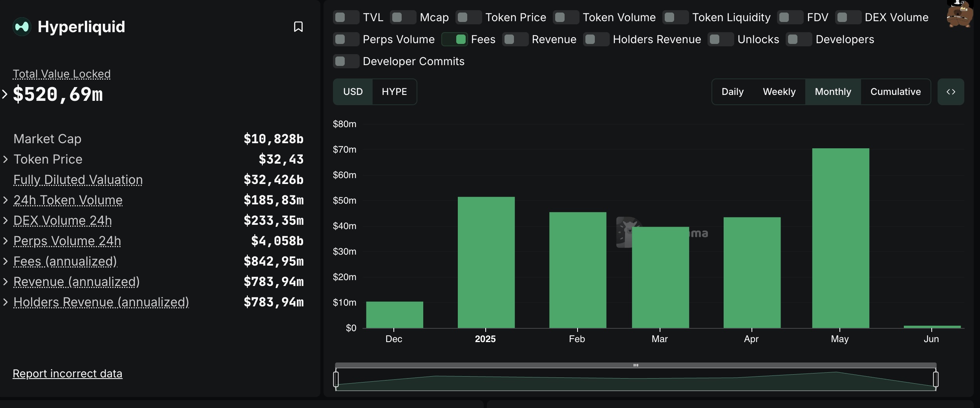Expand the Total Value Locked breakdown
This screenshot has width=980, height=408.
click(5, 94)
